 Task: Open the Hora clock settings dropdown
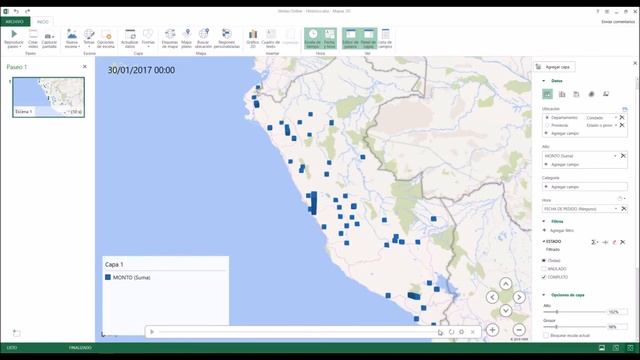tap(621, 199)
